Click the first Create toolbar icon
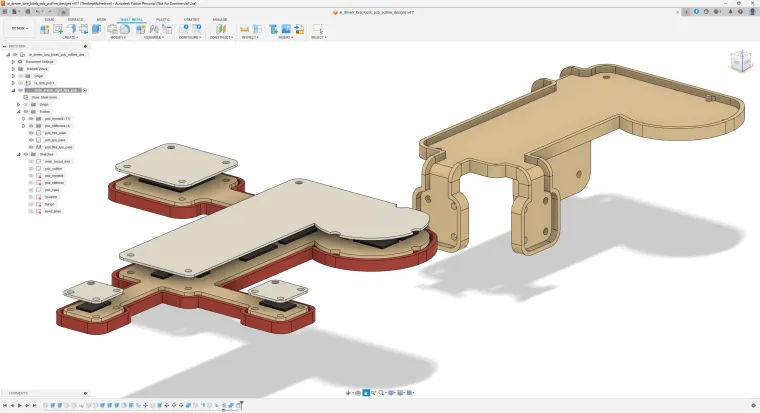The height and width of the screenshot is (413, 760). pyautogui.click(x=44, y=29)
